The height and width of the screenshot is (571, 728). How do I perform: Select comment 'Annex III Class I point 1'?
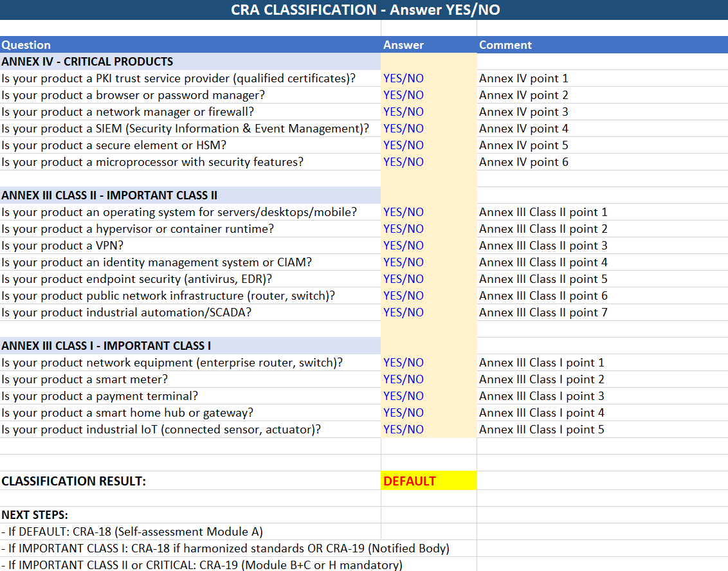pyautogui.click(x=542, y=363)
